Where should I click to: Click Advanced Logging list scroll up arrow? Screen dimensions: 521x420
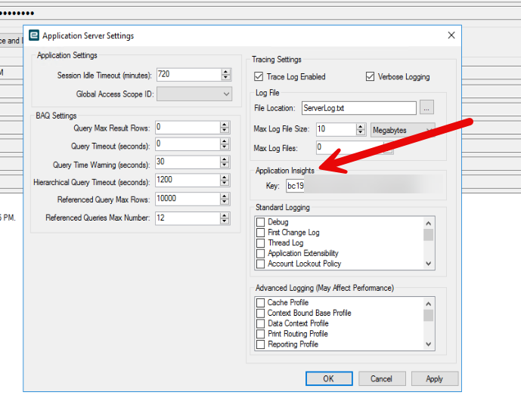428,304
